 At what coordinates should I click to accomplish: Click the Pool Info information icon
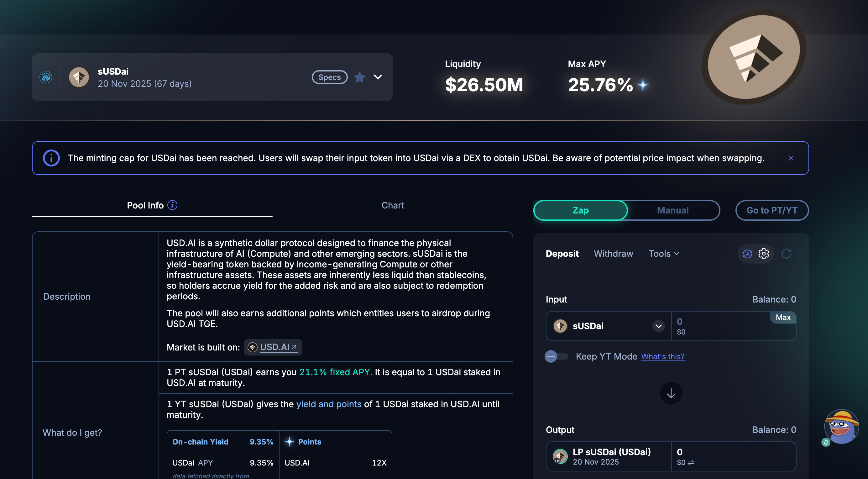[172, 205]
